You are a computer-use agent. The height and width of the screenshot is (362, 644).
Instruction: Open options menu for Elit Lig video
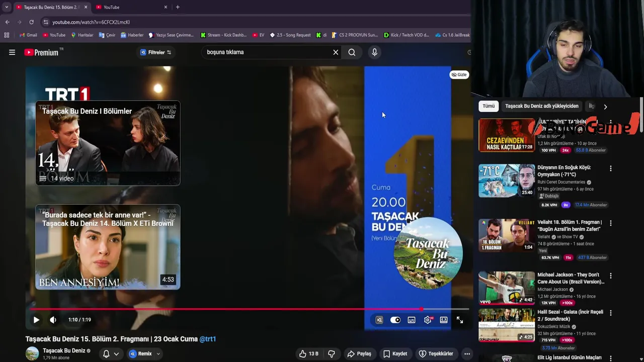coord(611,358)
